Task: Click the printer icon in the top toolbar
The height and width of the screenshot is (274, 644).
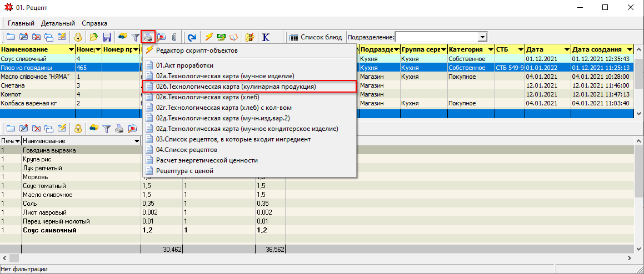Action: point(148,37)
